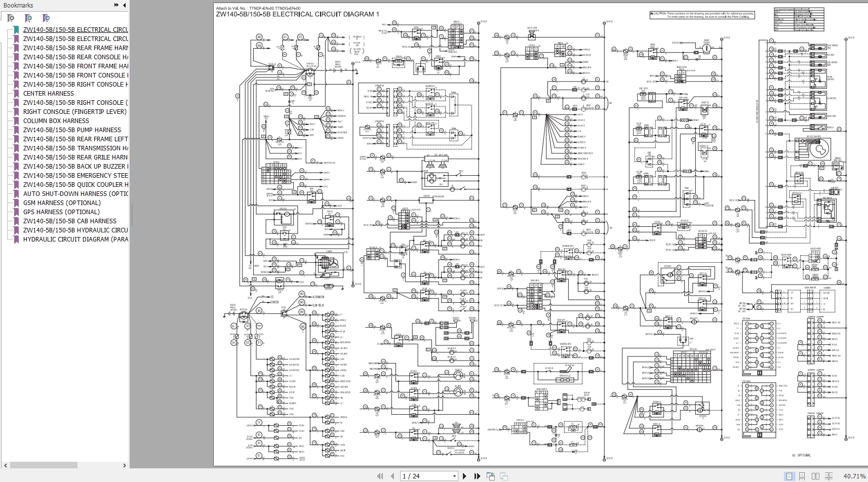Switch to two-page continuous layout
Screen dimensions: 868x482
[828, 476]
